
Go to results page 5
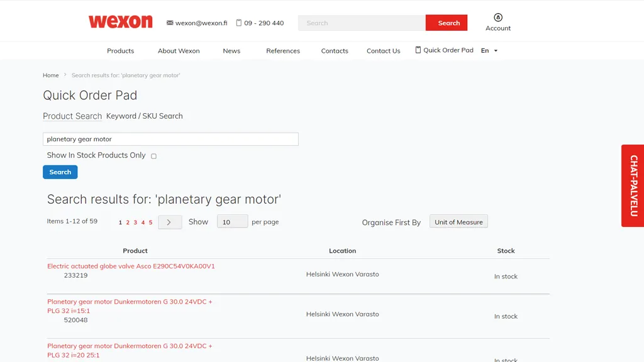pyautogui.click(x=151, y=222)
